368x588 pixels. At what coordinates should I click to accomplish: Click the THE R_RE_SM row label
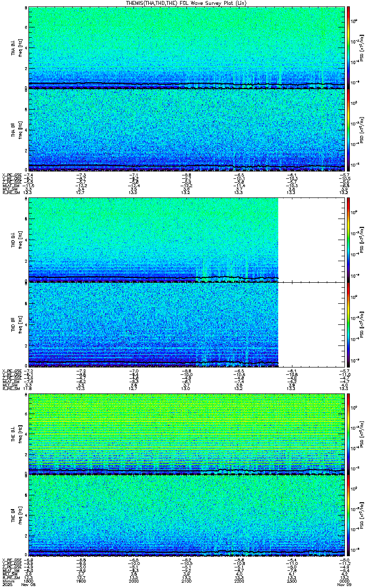11,577
